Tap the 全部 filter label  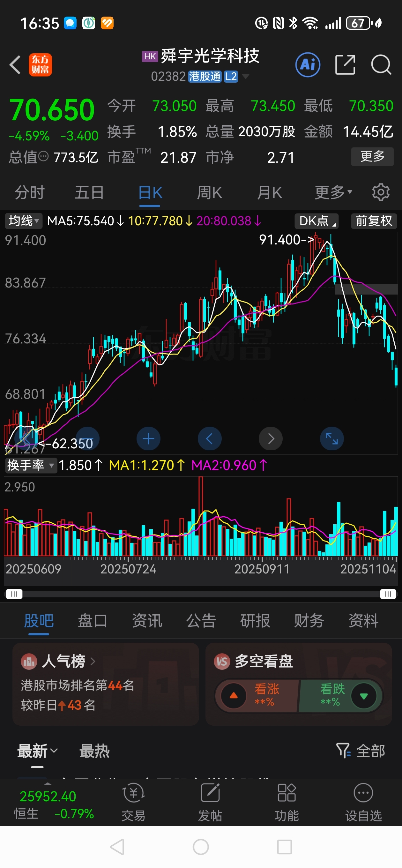[x=371, y=751]
